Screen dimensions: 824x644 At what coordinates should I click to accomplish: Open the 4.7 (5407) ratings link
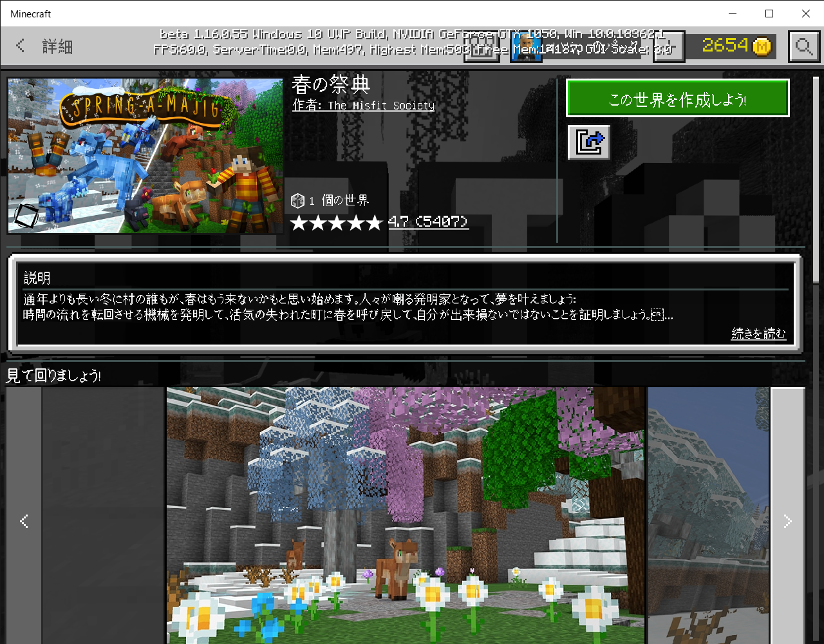click(x=428, y=222)
